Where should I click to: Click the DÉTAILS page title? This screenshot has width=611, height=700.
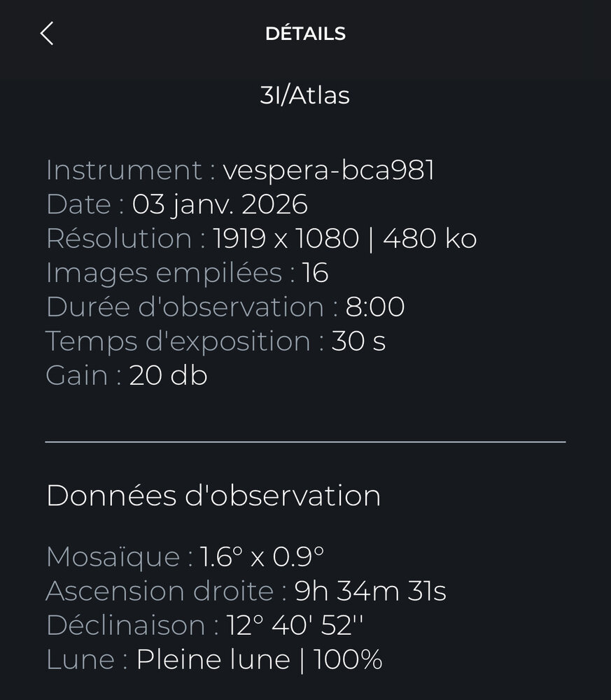point(305,34)
